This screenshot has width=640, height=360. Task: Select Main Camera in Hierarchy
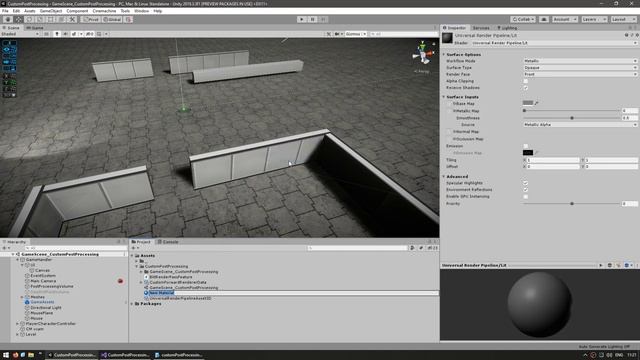click(x=43, y=281)
